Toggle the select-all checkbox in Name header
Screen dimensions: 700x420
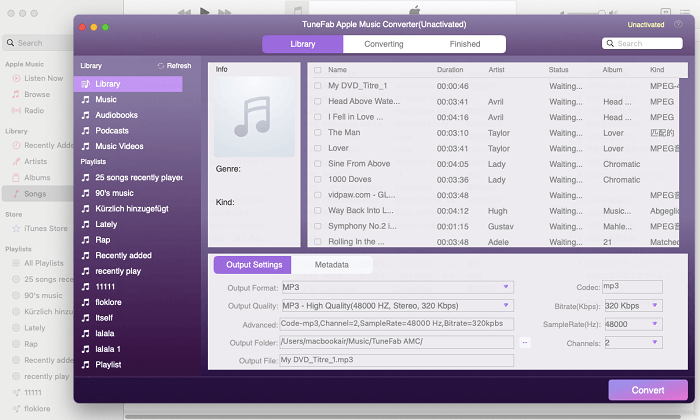pyautogui.click(x=317, y=70)
